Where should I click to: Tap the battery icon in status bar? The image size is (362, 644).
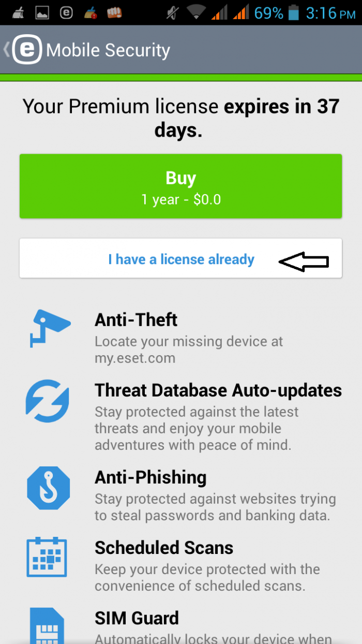294,13
